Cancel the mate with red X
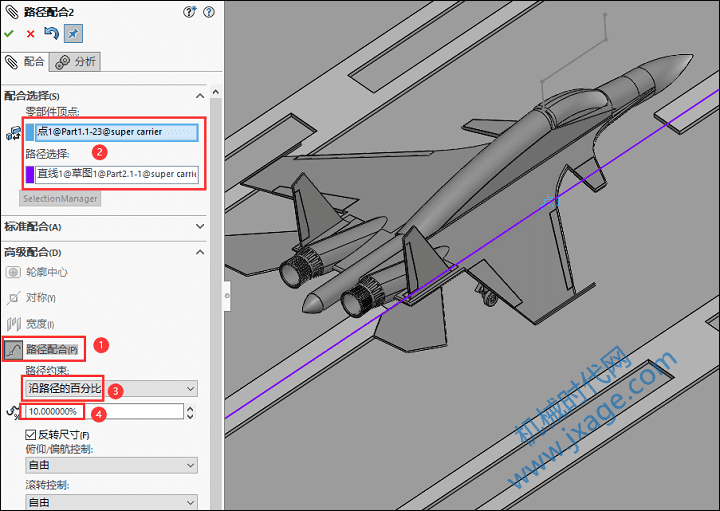 coord(30,34)
